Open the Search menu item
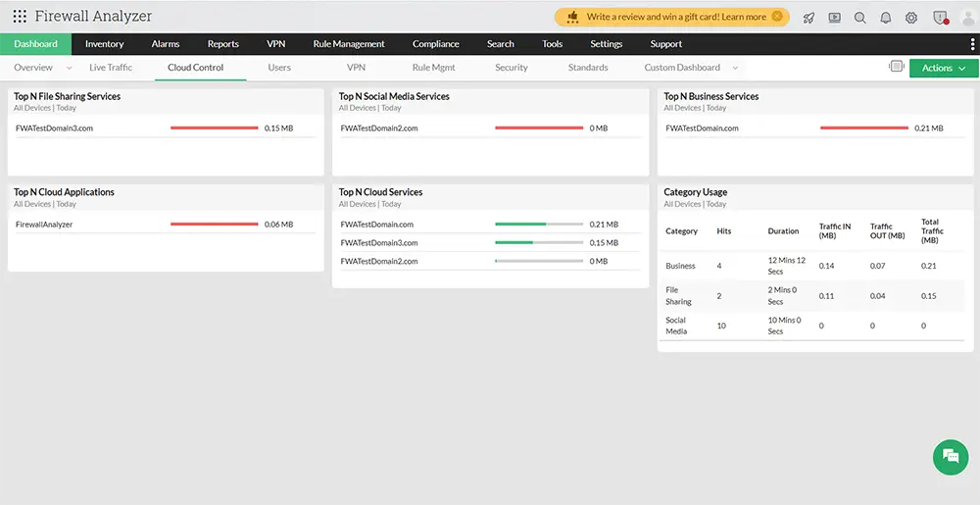This screenshot has width=980, height=505. [501, 44]
